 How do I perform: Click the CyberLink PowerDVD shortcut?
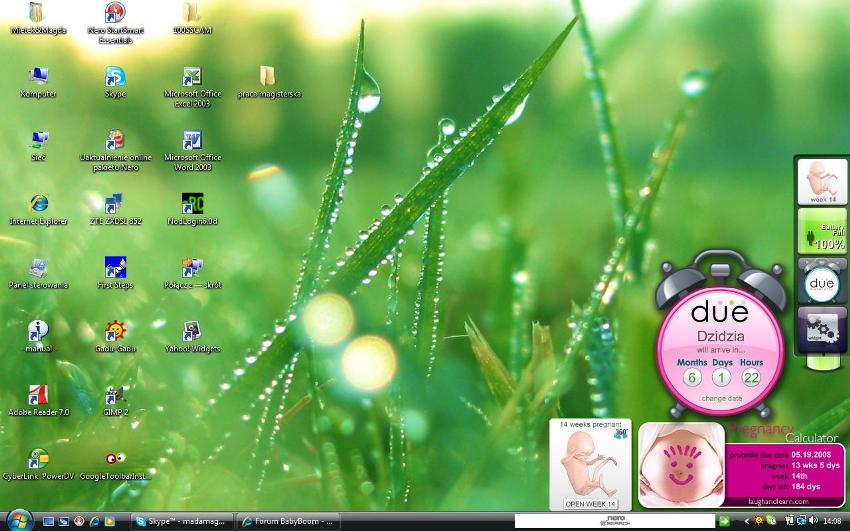click(38, 460)
